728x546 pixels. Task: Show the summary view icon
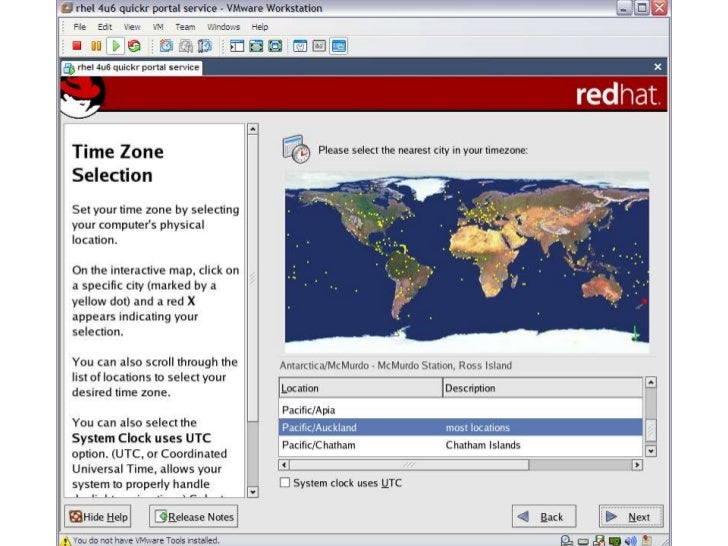(x=300, y=46)
